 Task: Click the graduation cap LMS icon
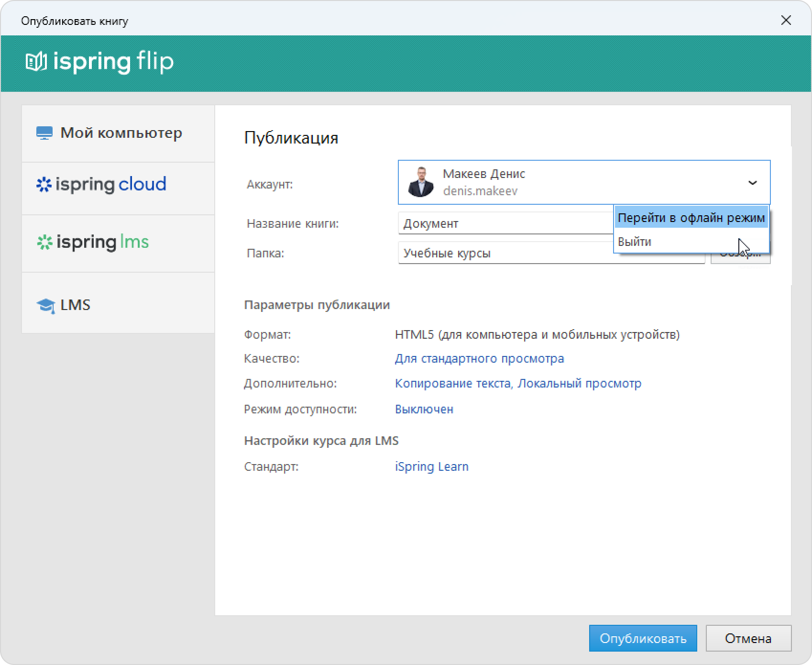pyautogui.click(x=45, y=305)
